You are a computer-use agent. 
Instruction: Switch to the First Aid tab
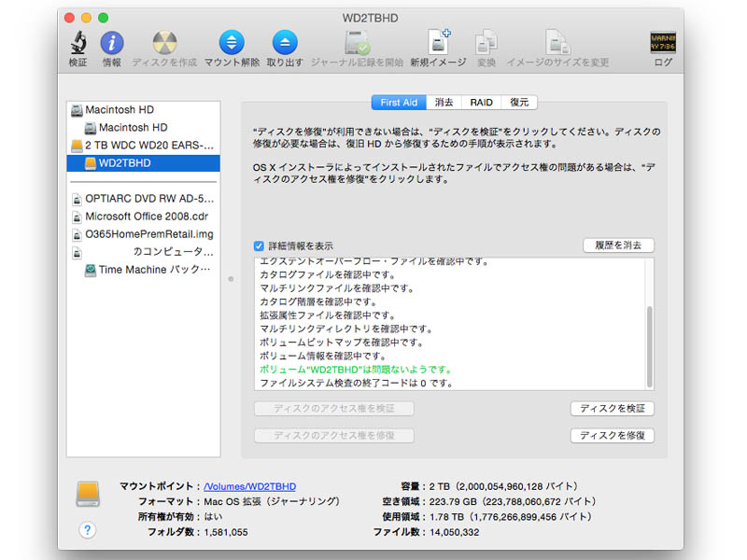click(x=399, y=103)
